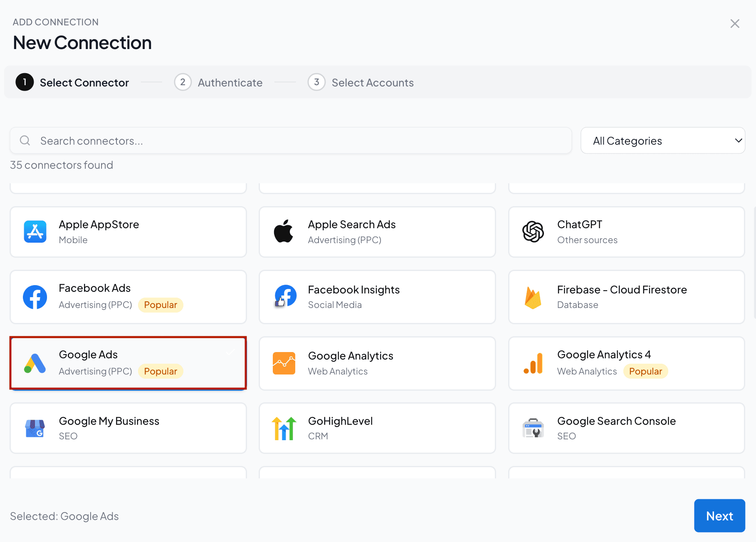756x542 pixels.
Task: Click the ChatGPT logo icon
Action: point(533,232)
